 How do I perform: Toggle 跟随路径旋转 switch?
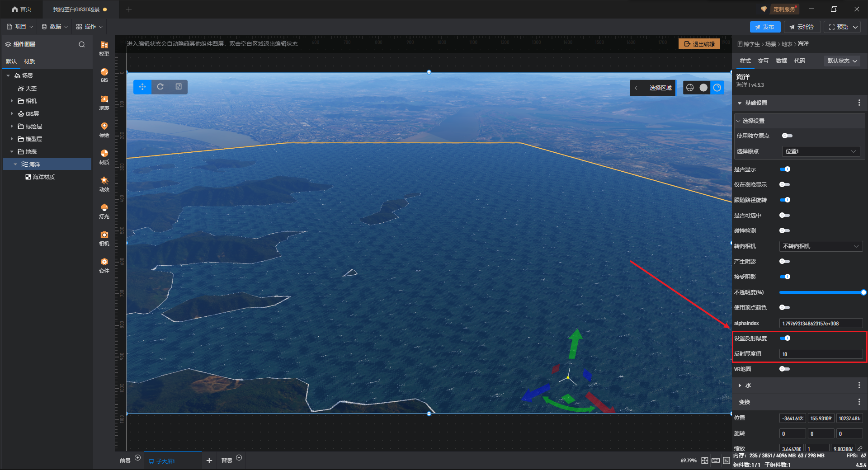point(785,200)
